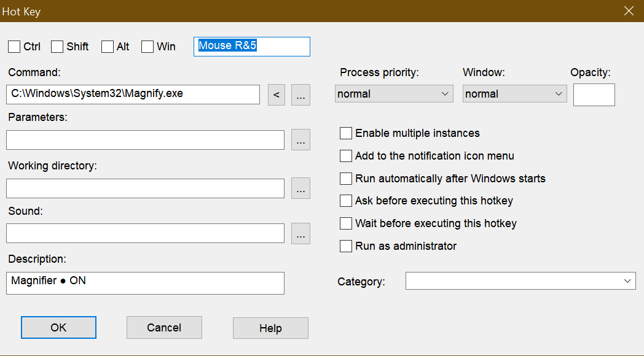
Task: Click the Description field containing Magnifier ON
Action: pyautogui.click(x=146, y=283)
